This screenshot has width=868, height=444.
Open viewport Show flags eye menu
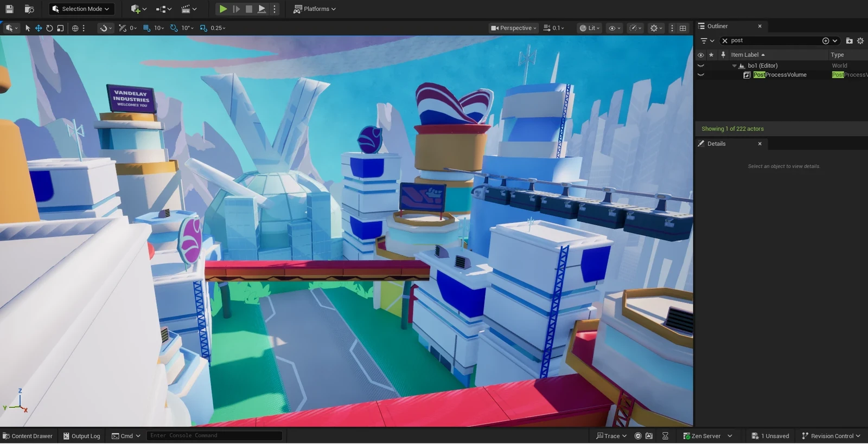(614, 28)
